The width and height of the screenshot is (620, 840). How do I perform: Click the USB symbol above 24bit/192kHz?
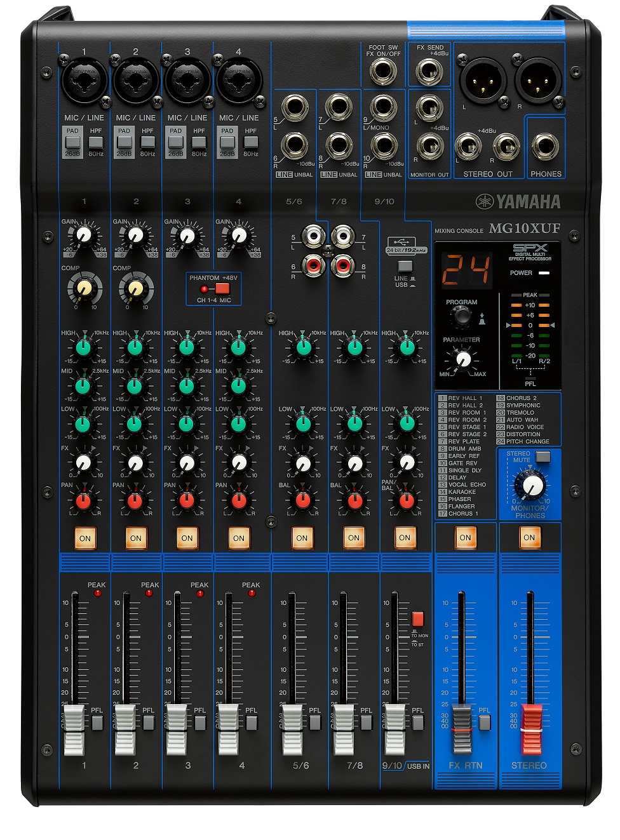401,241
